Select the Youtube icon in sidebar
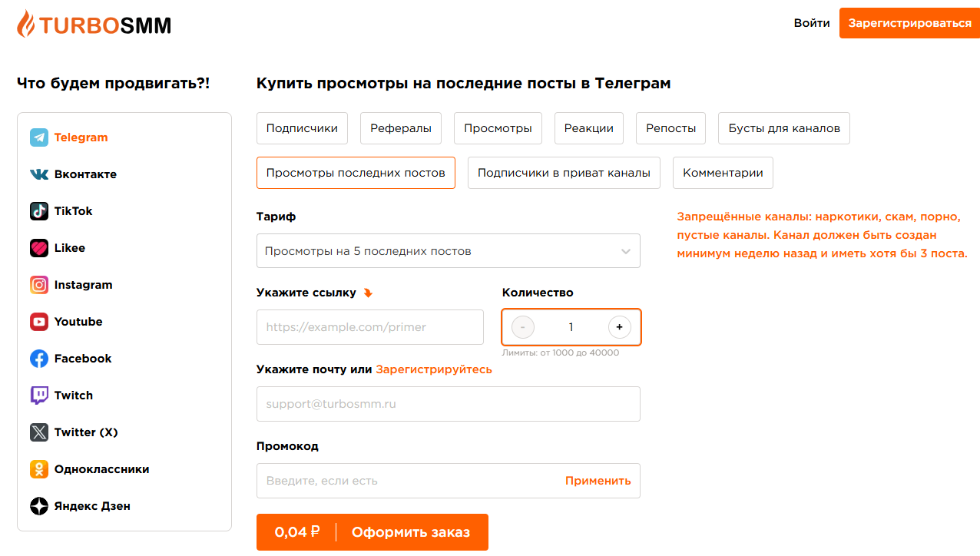Viewport: 980px width, 556px height. click(x=39, y=322)
